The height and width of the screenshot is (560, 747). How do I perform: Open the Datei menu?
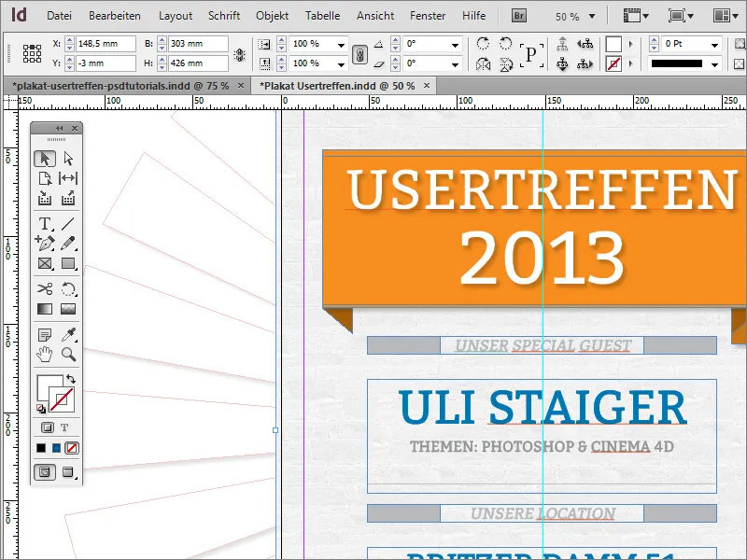59,16
